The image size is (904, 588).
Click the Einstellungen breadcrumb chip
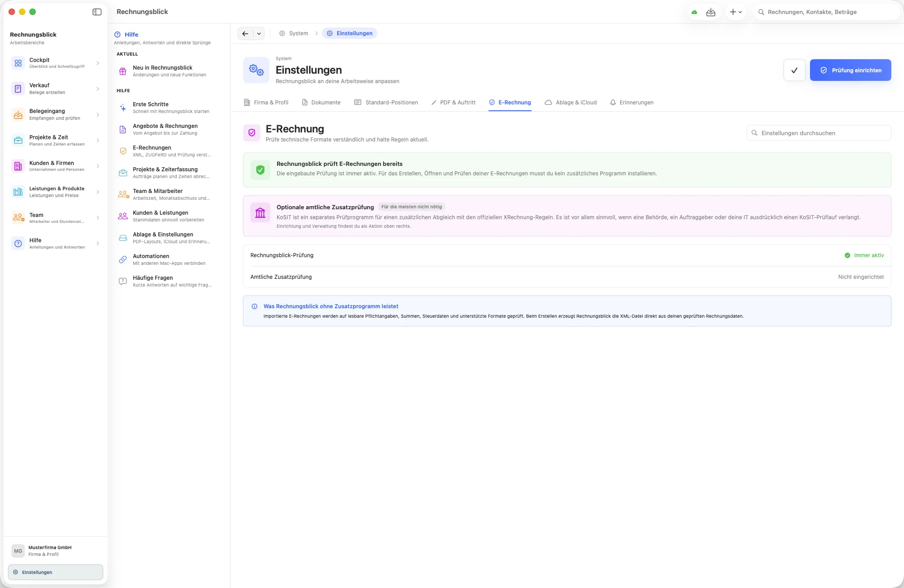(x=350, y=33)
